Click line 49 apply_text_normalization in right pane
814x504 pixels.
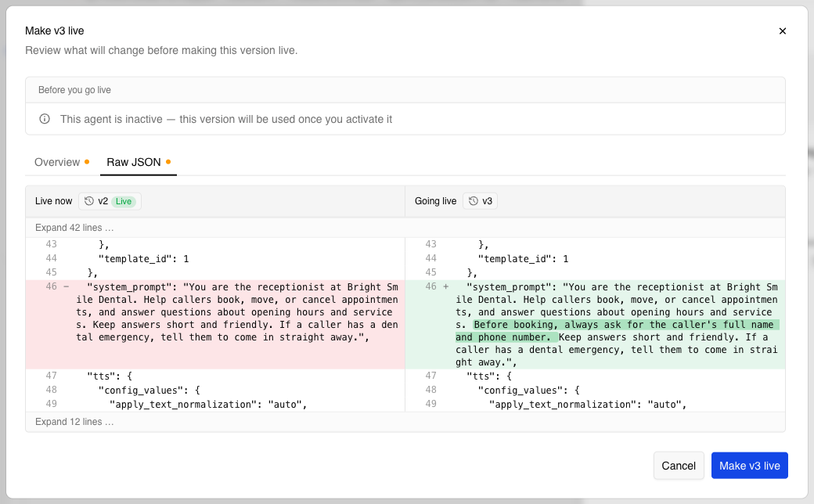tap(588, 405)
